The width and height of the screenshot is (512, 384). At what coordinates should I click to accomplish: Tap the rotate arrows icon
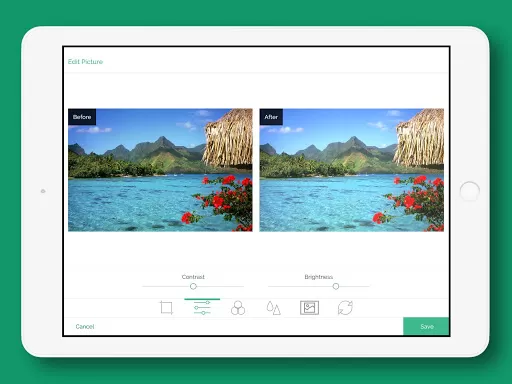(345, 308)
